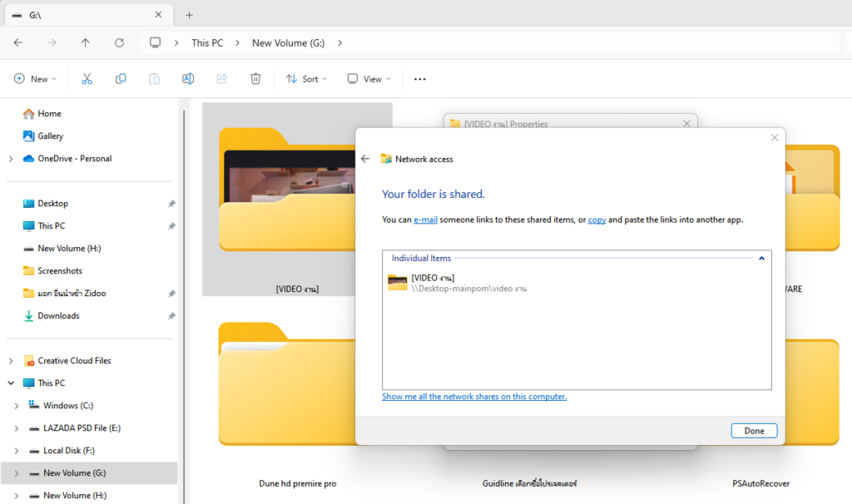Delete the selected item

(255, 79)
